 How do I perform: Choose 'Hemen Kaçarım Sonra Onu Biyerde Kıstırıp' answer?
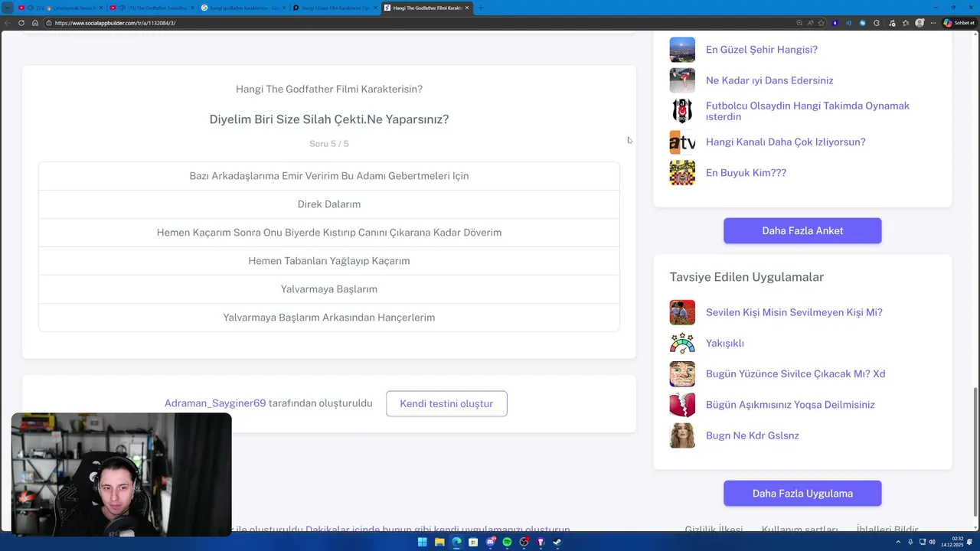point(329,233)
